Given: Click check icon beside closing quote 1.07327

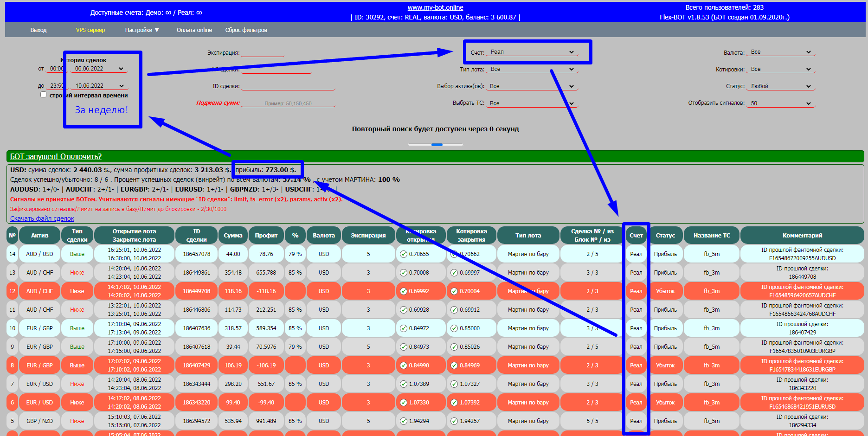Looking at the screenshot, I should tap(454, 384).
